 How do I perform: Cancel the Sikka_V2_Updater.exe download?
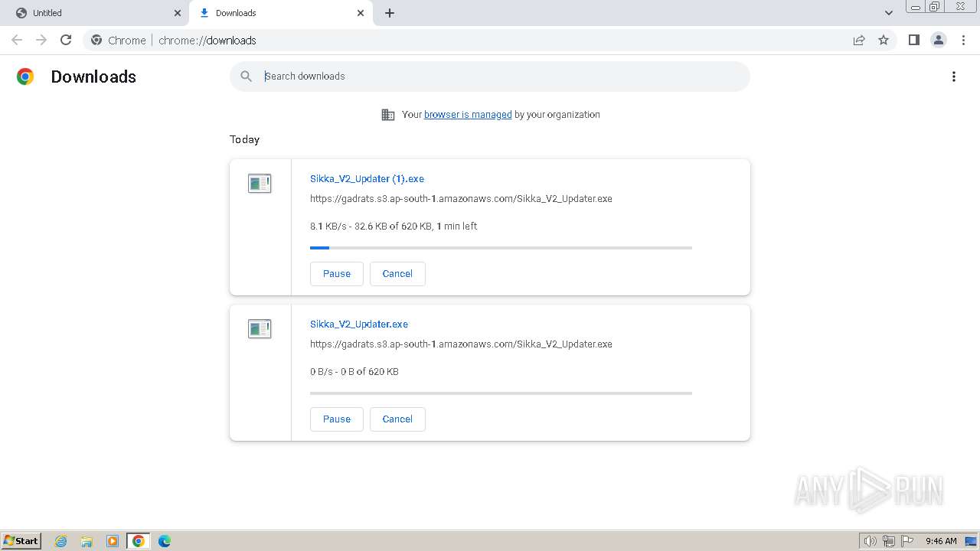click(x=397, y=419)
